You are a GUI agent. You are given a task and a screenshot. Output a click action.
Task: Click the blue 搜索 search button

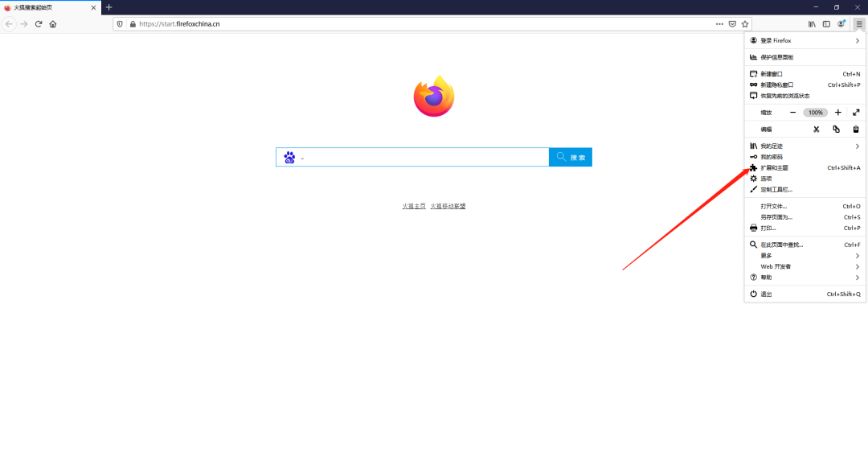(x=571, y=157)
